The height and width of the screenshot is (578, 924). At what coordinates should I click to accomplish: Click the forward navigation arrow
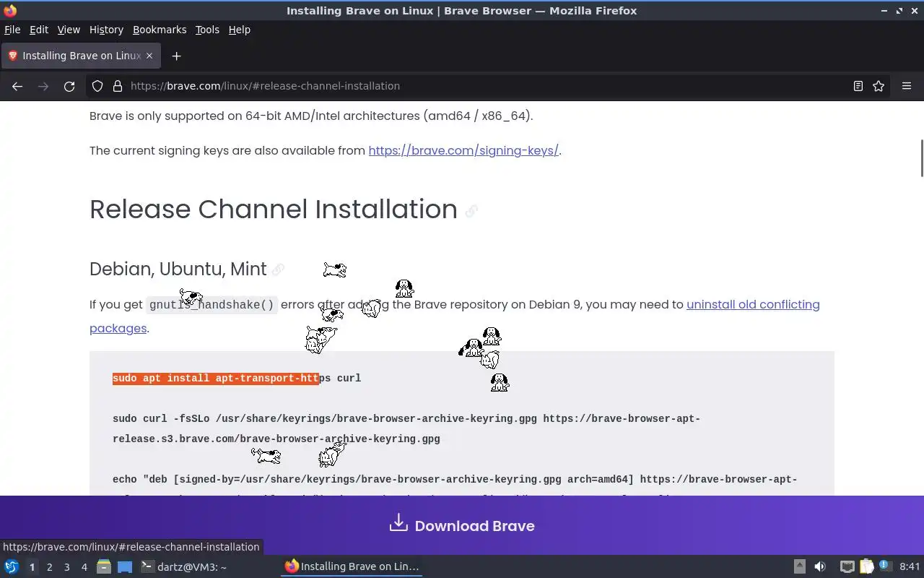tap(43, 86)
